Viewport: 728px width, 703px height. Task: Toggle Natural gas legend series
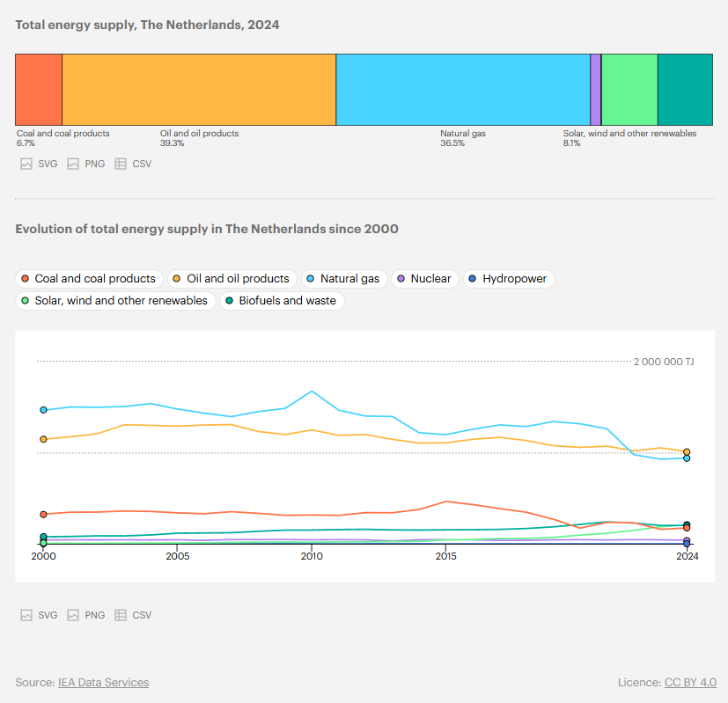[344, 279]
